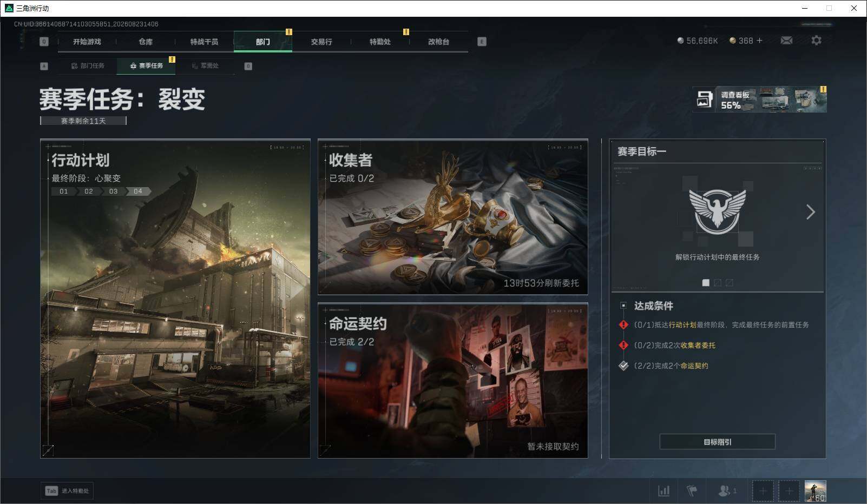This screenshot has height=504, width=867.
Task: Open the 仓库 tab
Action: [x=146, y=42]
